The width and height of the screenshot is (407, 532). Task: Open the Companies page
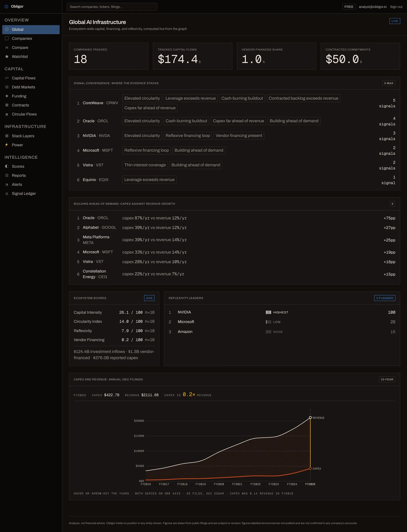(31, 38)
